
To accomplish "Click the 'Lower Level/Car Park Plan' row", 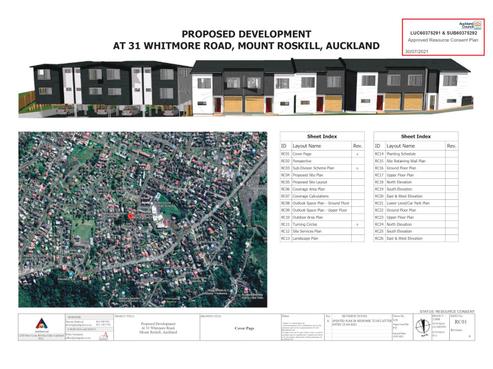I will 416,203.
